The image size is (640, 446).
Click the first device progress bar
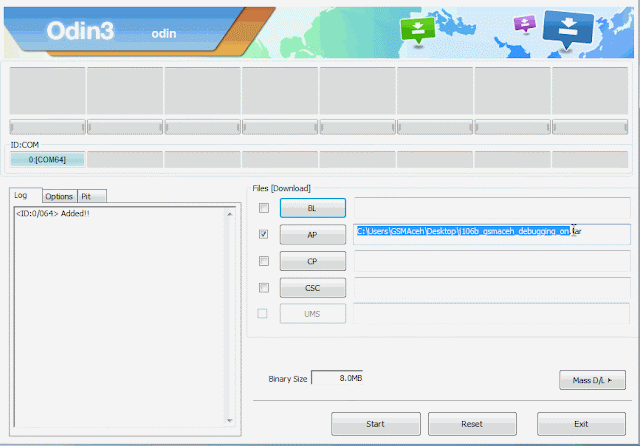47,127
